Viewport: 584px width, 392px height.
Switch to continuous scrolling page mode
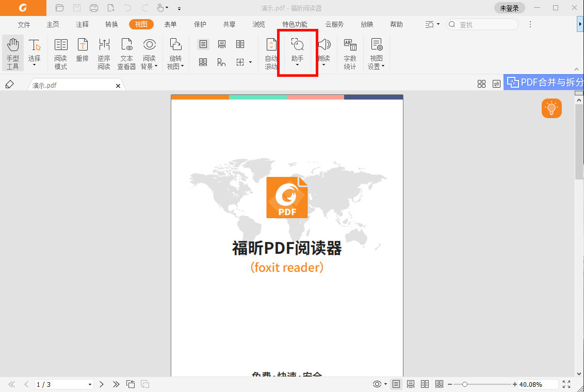[x=410, y=384]
